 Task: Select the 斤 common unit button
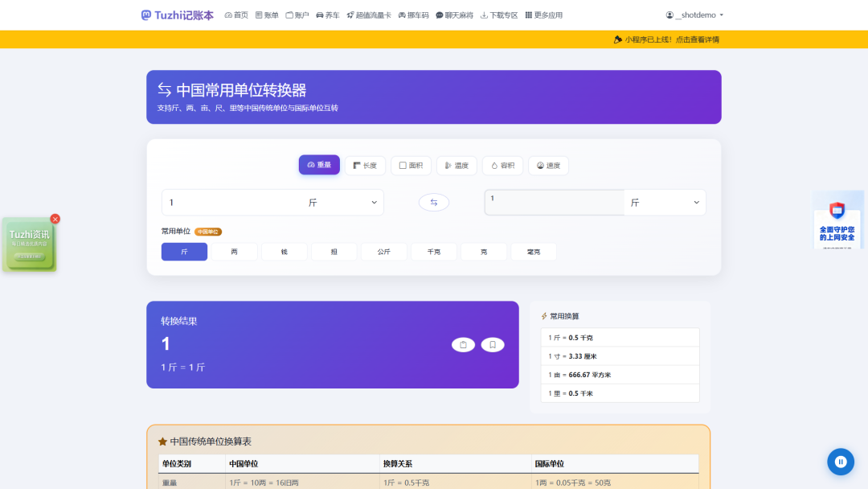pyautogui.click(x=184, y=252)
